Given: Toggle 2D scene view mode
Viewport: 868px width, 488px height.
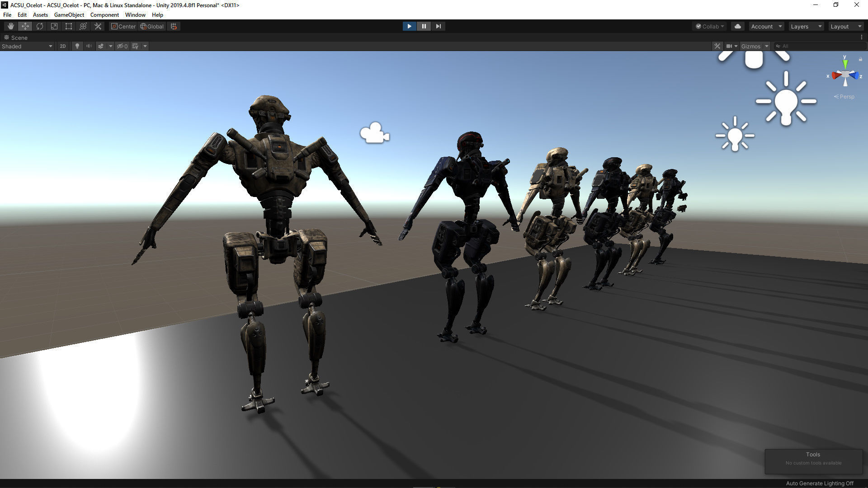Looking at the screenshot, I should (x=63, y=46).
